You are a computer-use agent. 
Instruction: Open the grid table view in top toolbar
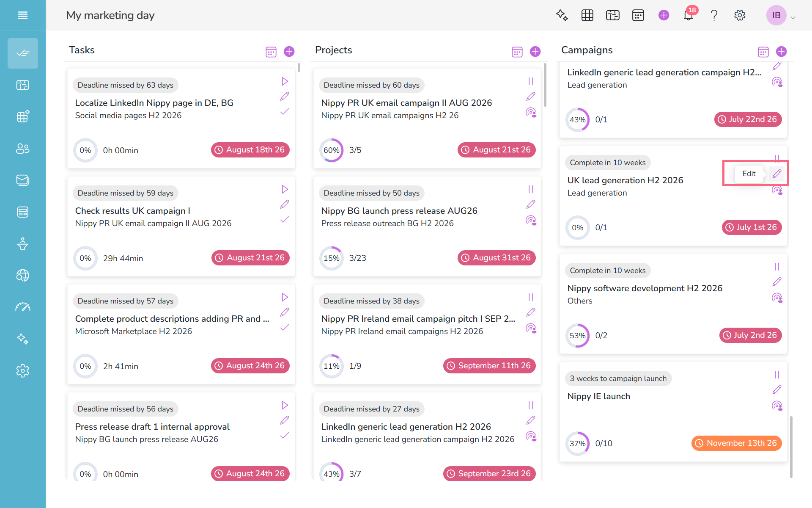tap(587, 15)
